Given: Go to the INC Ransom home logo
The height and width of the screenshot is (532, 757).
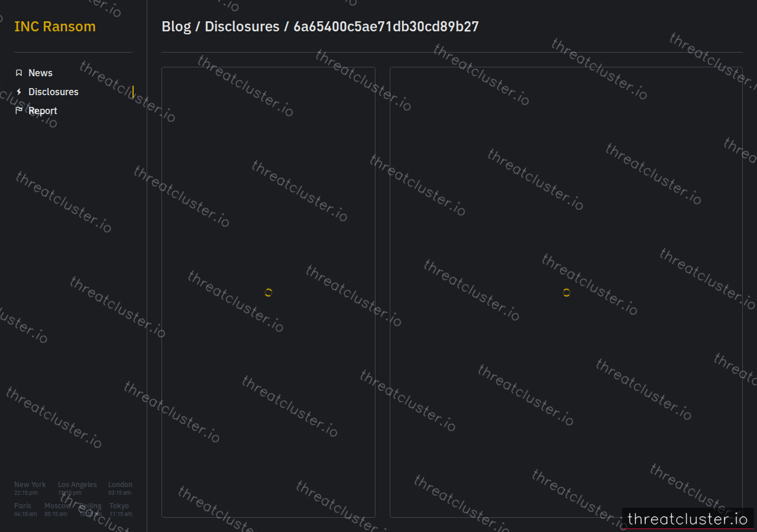Looking at the screenshot, I should point(55,27).
